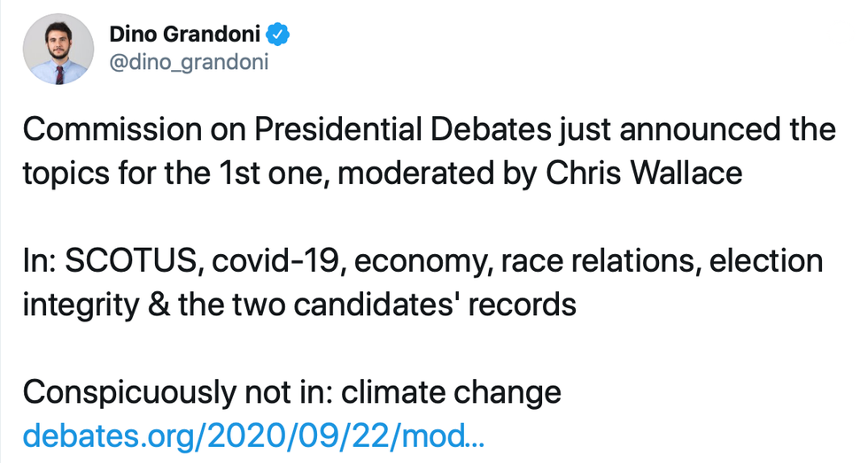Click the word "economy" in the tweet
The image size is (868, 463).
tap(423, 262)
